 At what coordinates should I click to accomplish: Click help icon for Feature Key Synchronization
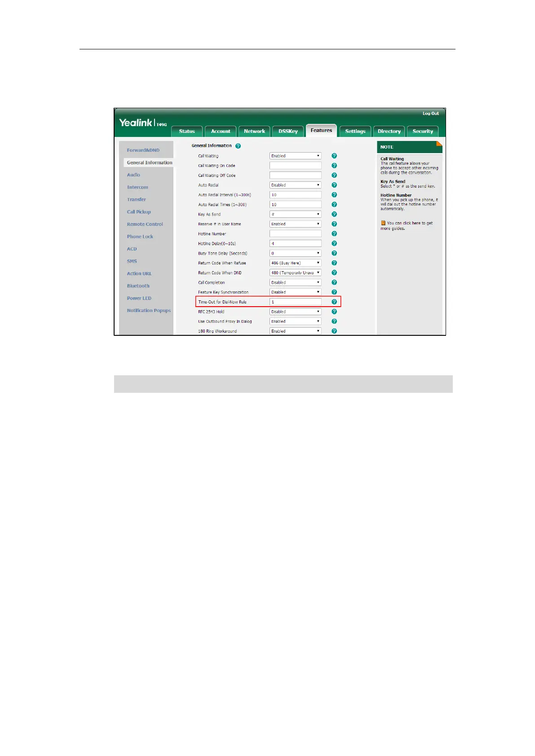tap(334, 292)
